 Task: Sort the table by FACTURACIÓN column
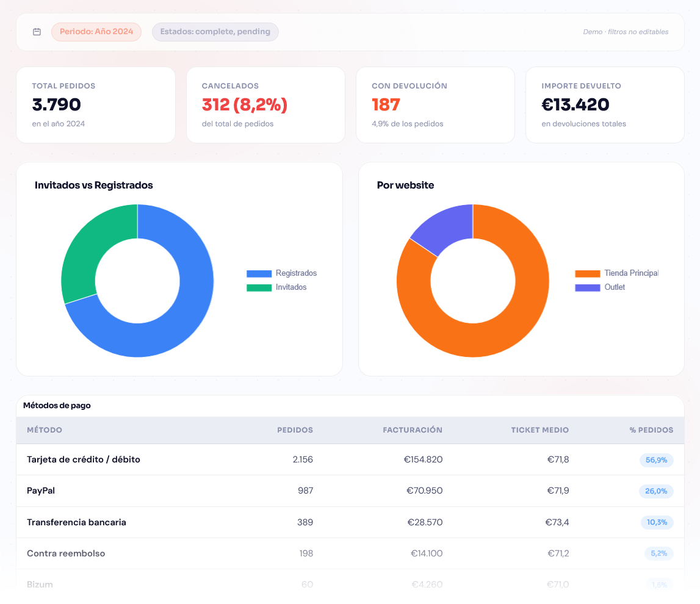click(x=413, y=430)
